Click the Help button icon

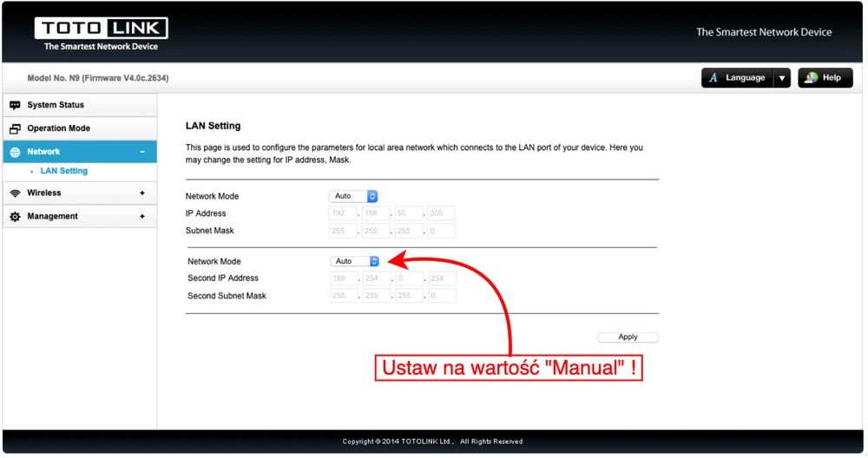(x=812, y=78)
